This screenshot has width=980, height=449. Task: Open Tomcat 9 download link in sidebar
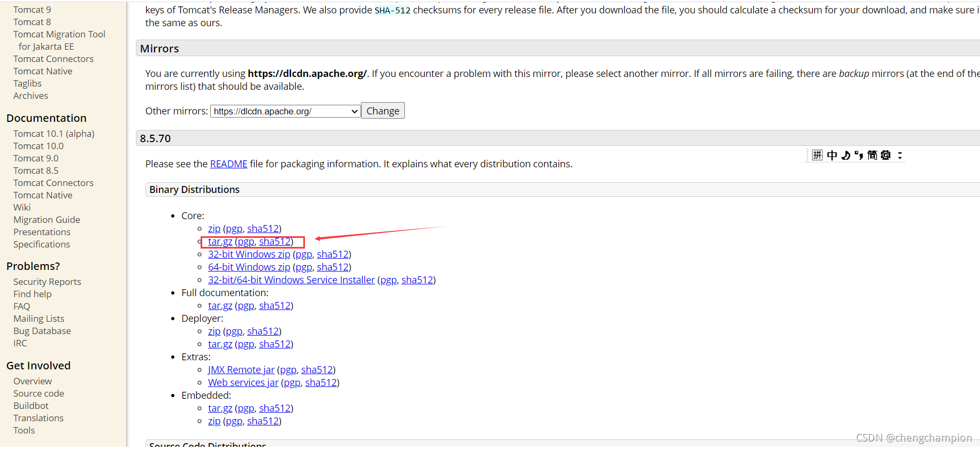(33, 10)
